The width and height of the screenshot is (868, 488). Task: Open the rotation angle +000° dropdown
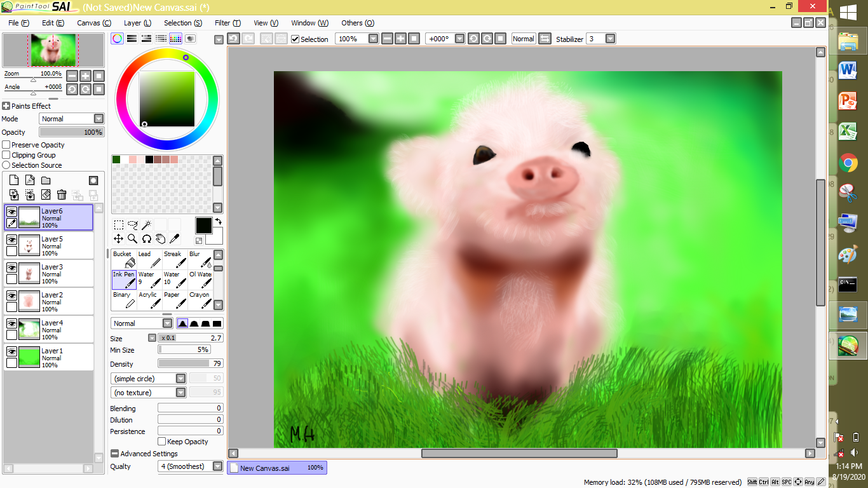(x=459, y=39)
